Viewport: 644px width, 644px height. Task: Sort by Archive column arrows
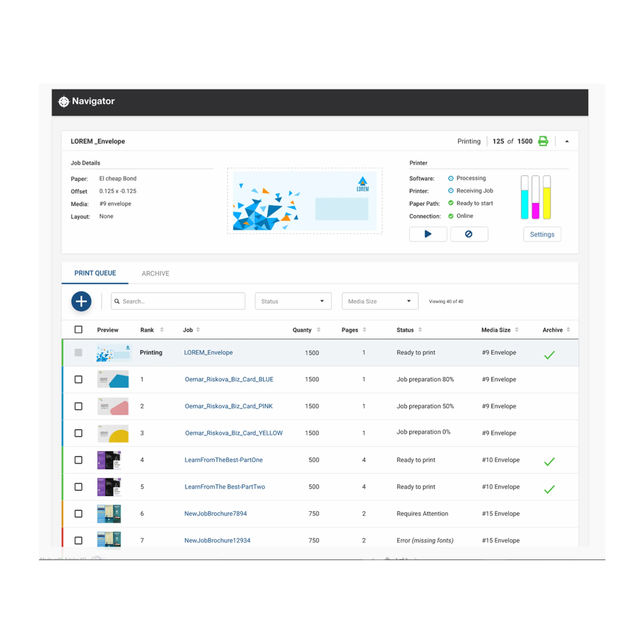pyautogui.click(x=568, y=330)
